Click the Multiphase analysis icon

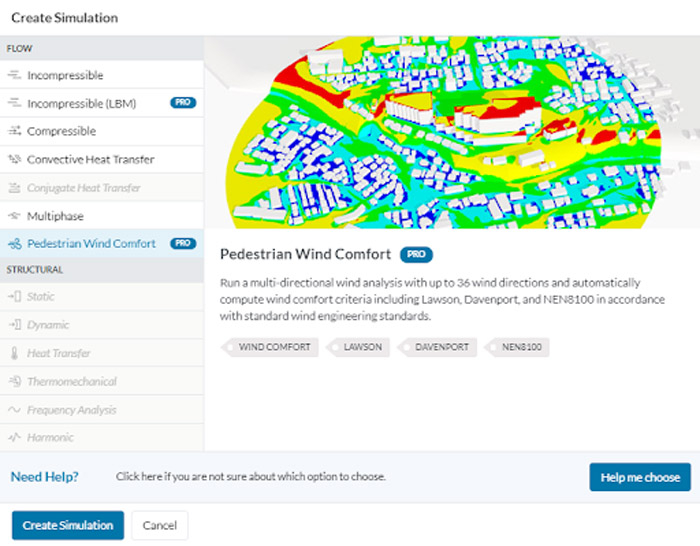(15, 216)
